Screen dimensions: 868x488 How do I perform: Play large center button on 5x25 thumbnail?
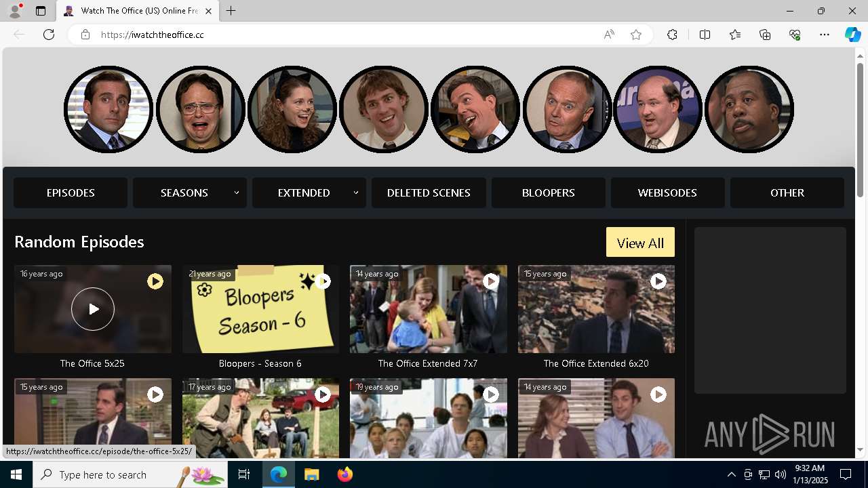pos(93,309)
